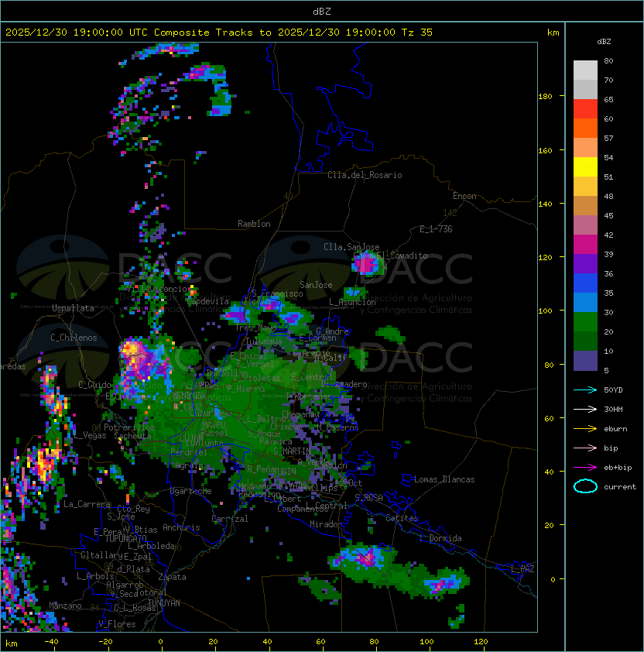
Task: Click the 'current' legend label
Action: [620, 486]
